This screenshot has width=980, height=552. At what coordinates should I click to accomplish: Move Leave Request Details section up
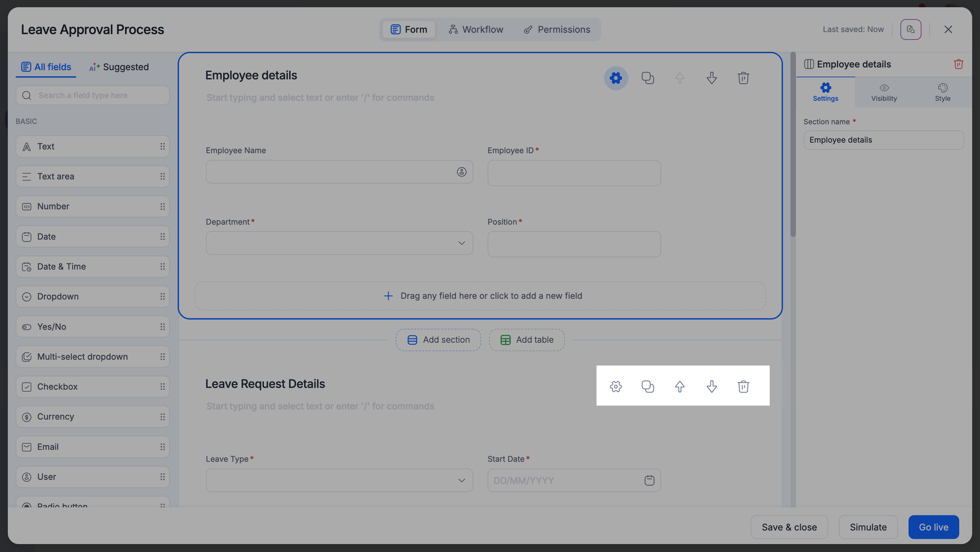(x=679, y=386)
